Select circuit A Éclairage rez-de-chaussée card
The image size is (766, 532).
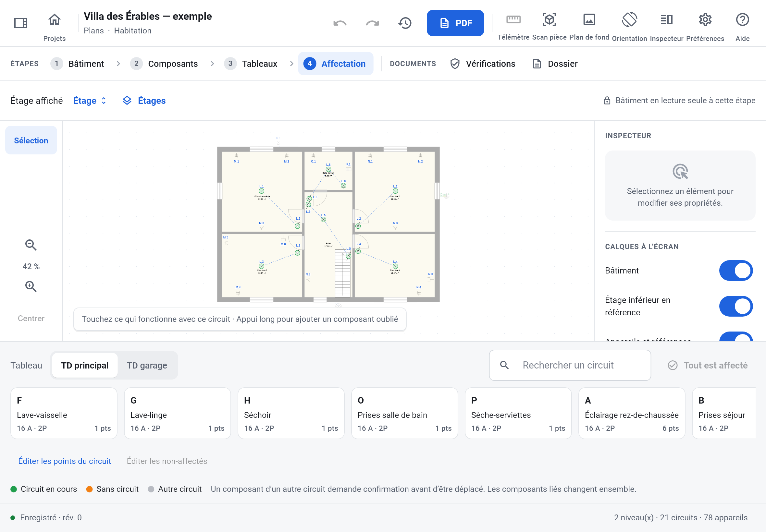coord(632,413)
